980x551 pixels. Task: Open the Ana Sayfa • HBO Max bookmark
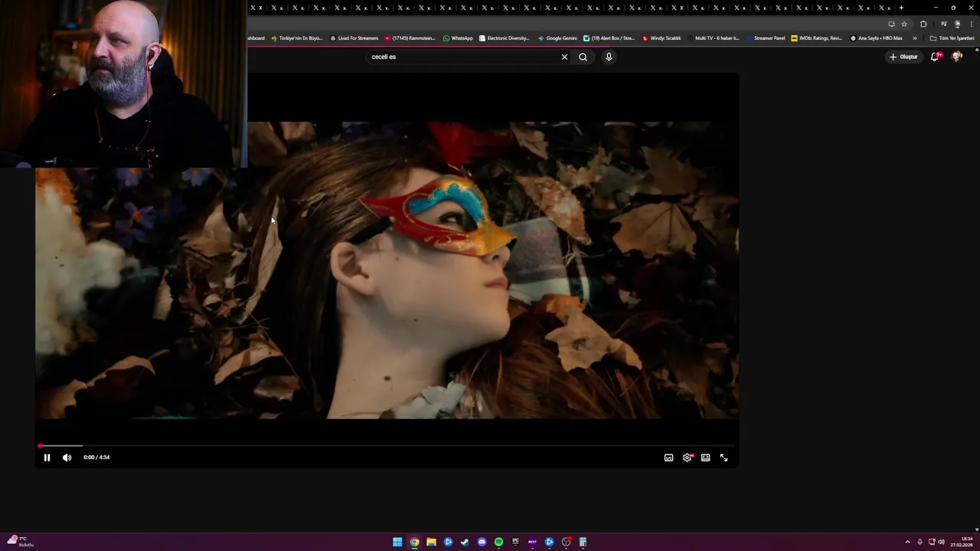pyautogui.click(x=877, y=38)
